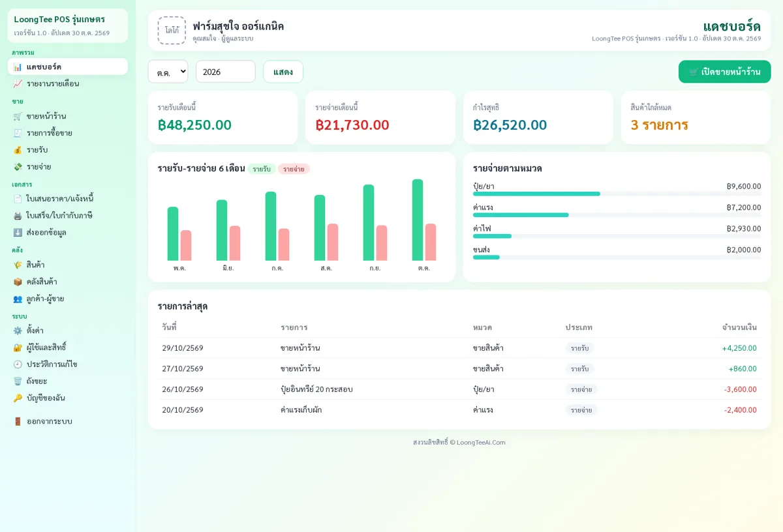
Task: Click the แสดง button
Action: (x=283, y=72)
